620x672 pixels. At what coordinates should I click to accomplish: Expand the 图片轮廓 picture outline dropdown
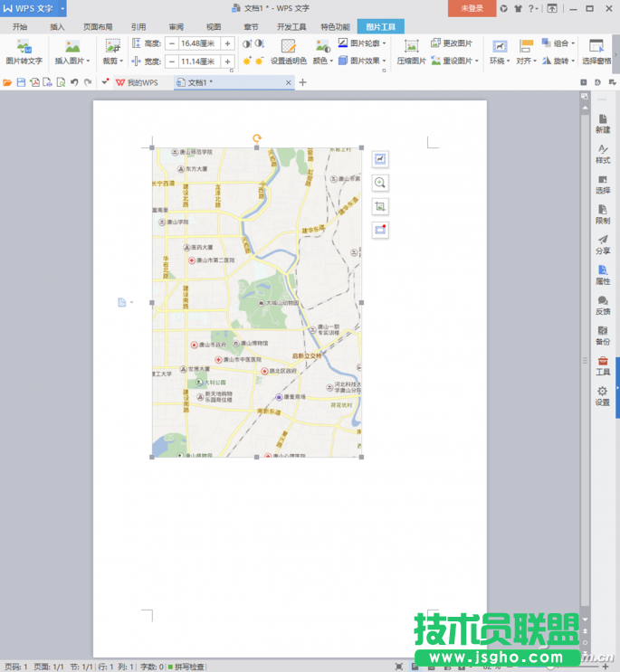click(362, 43)
